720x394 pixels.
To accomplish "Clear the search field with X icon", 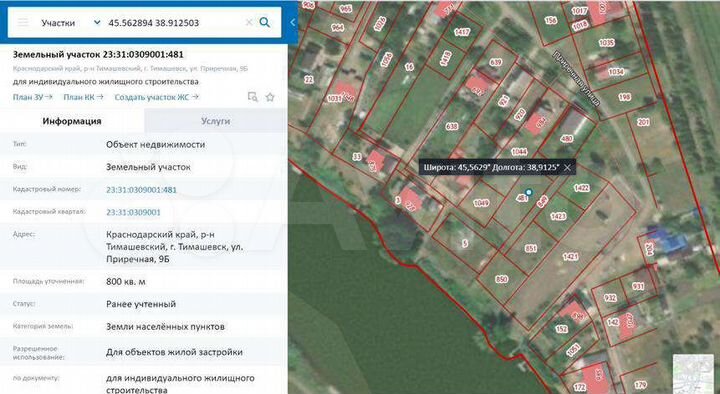I will coord(249,23).
